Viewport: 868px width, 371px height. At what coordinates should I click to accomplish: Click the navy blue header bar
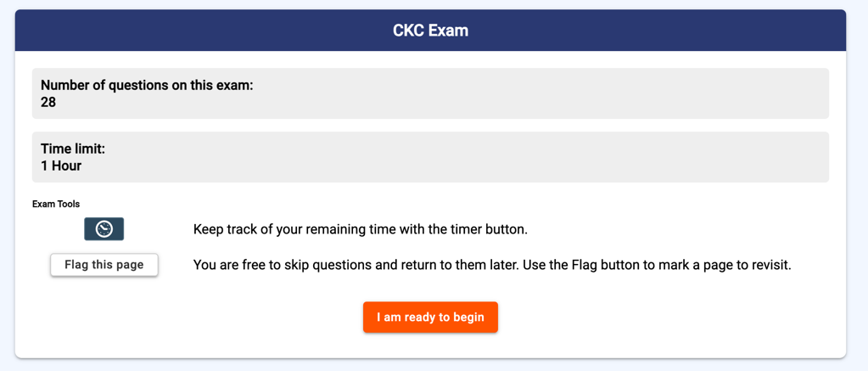pyautogui.click(x=431, y=31)
